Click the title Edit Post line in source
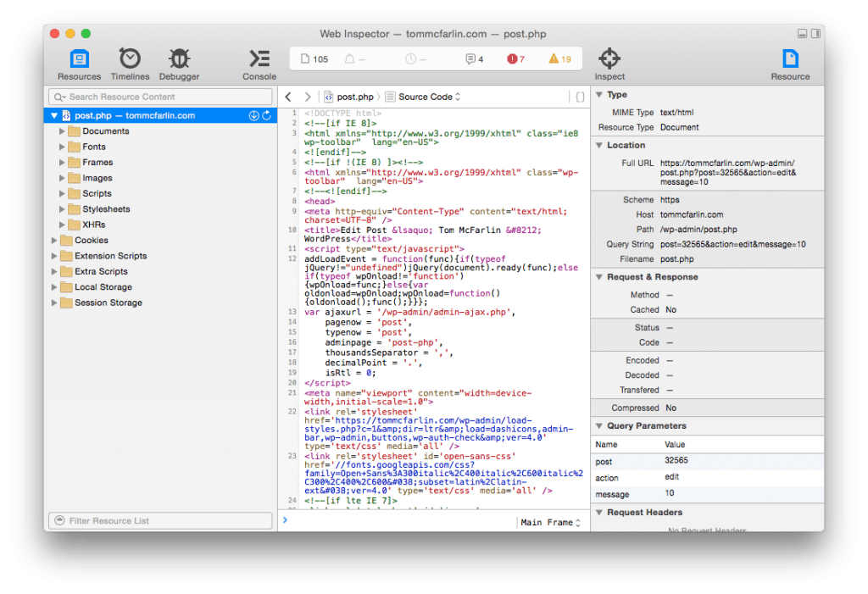Screen dimensions: 868x594 (x=422, y=234)
